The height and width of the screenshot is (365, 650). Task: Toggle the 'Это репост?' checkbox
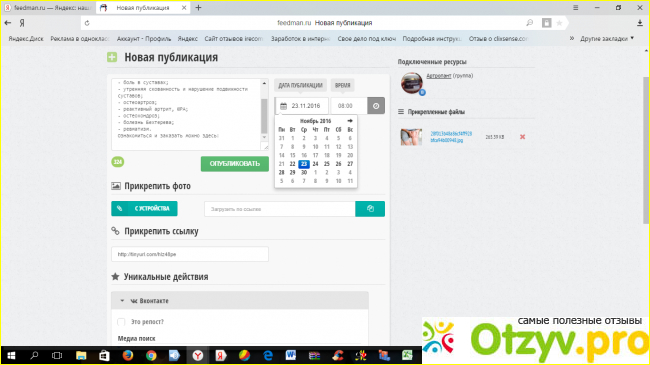pyautogui.click(x=121, y=322)
